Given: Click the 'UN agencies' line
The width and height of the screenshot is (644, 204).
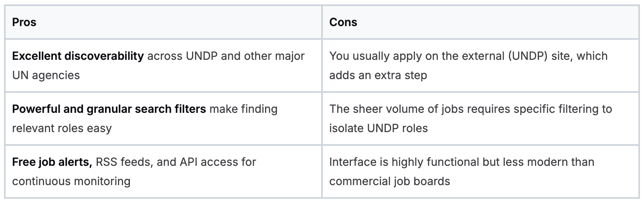Looking at the screenshot, I should click(46, 75).
